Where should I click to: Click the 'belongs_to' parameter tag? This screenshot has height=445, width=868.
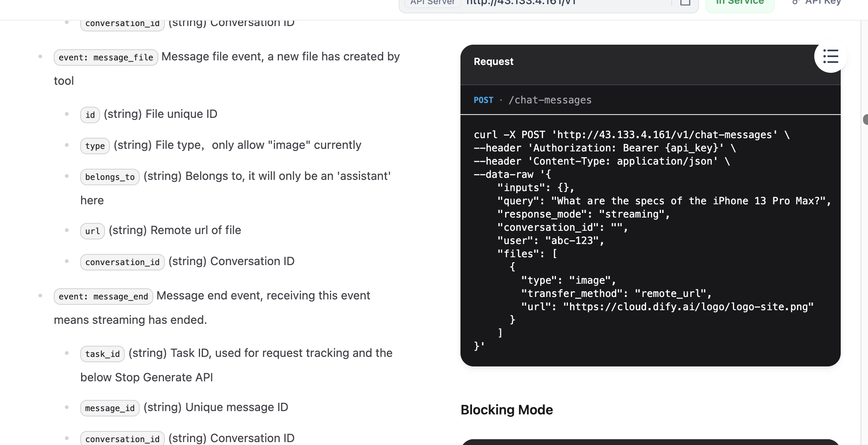(x=110, y=177)
